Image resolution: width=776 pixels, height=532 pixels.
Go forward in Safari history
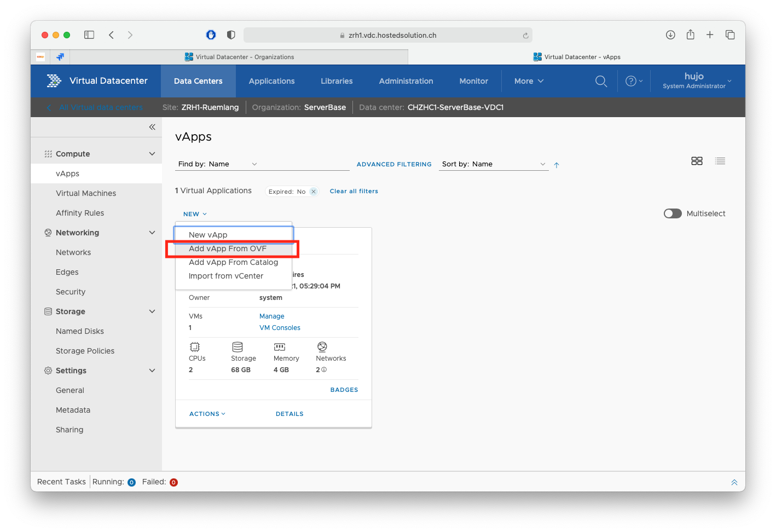(130, 35)
